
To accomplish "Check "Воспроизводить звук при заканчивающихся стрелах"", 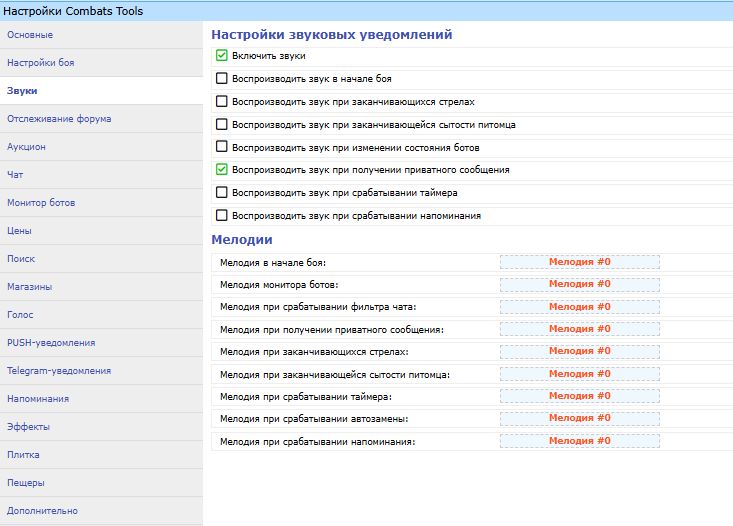I will click(222, 102).
